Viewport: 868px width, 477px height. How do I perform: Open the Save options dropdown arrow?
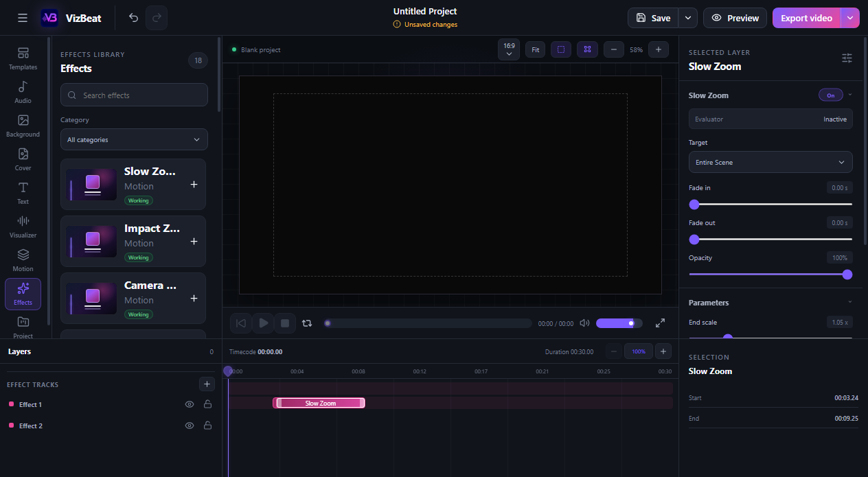pyautogui.click(x=688, y=18)
